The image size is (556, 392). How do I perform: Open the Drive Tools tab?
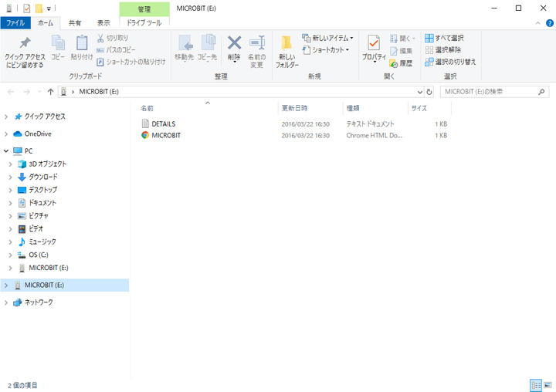click(144, 23)
